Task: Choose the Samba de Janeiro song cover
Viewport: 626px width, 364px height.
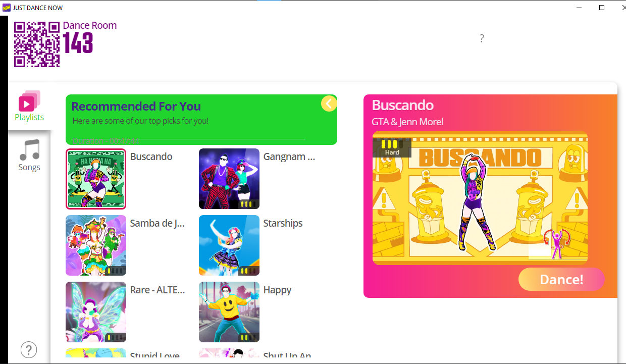Action: pyautogui.click(x=96, y=245)
